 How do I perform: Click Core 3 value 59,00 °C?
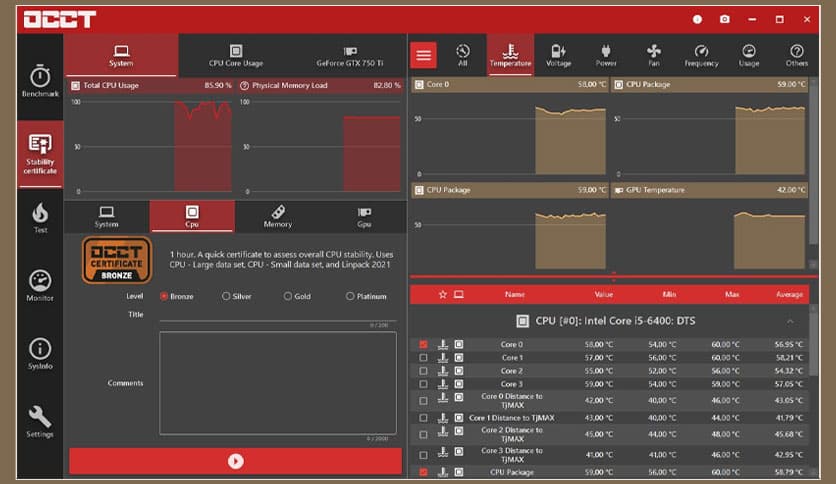pyautogui.click(x=599, y=384)
